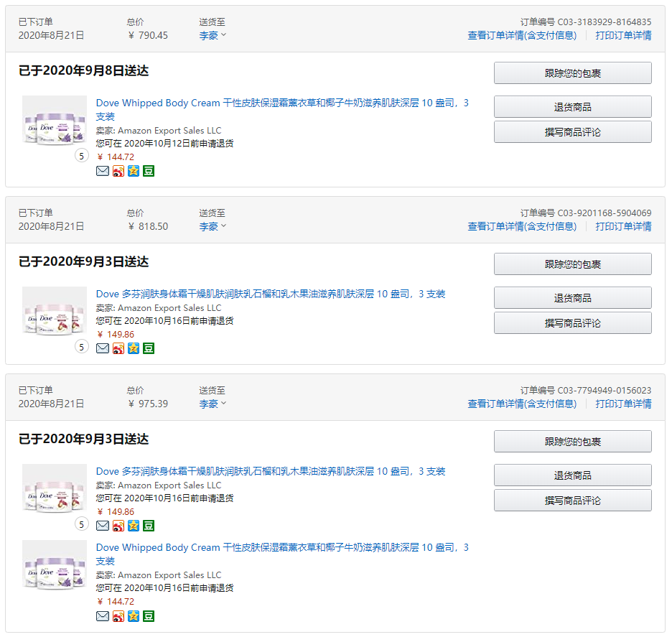Share to Weibo in the ¥790.45 order
The height and width of the screenshot is (637, 672).
click(x=118, y=171)
